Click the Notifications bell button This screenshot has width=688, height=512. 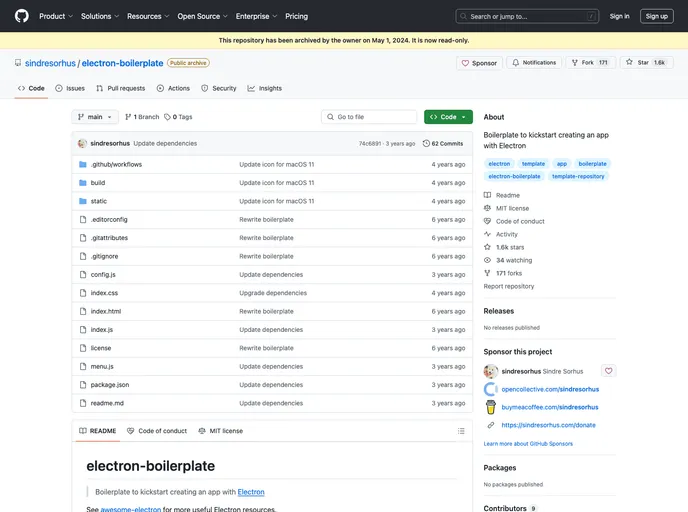click(534, 63)
